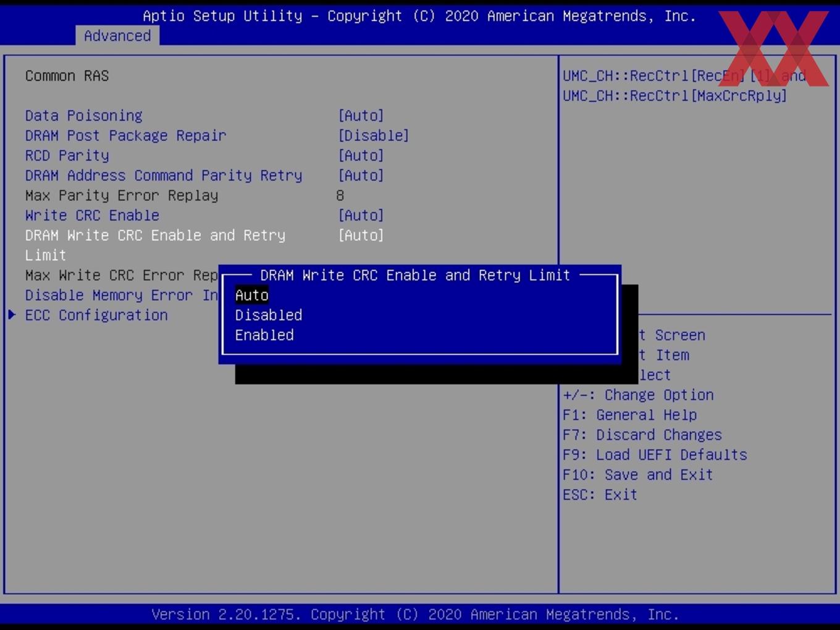Click the Max Parity Error Replay value 8
Viewport: 840px width, 630px height.
pos(340,195)
